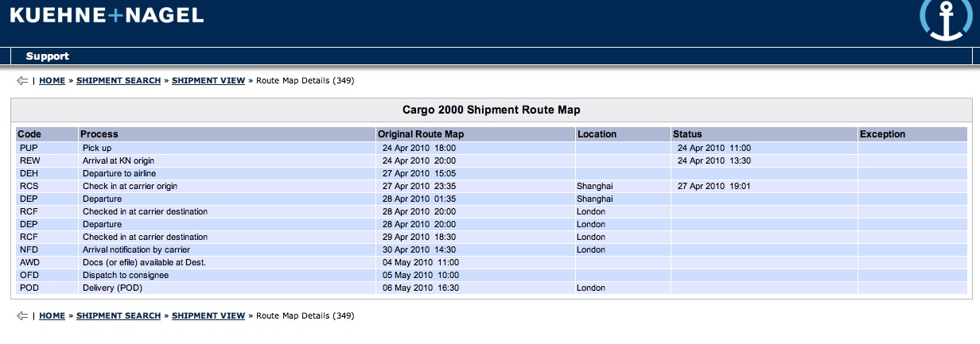
Task: Go to HOME in top breadcrumb
Action: [52, 81]
